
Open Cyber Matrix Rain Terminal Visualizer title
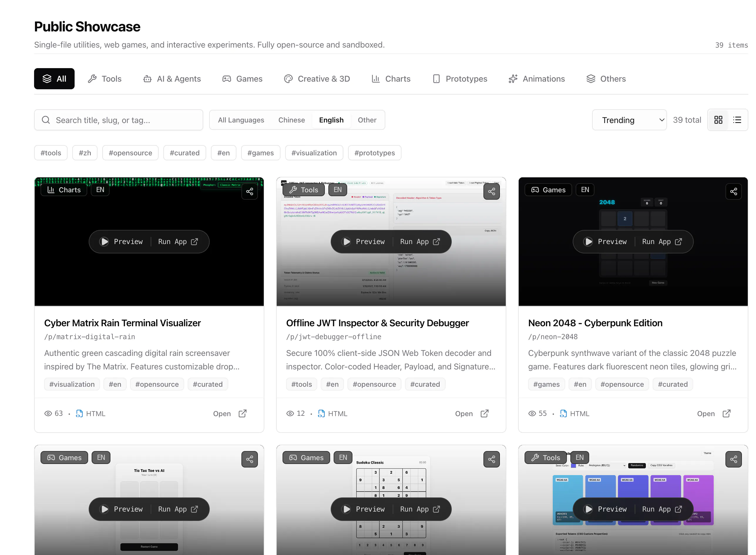[122, 323]
